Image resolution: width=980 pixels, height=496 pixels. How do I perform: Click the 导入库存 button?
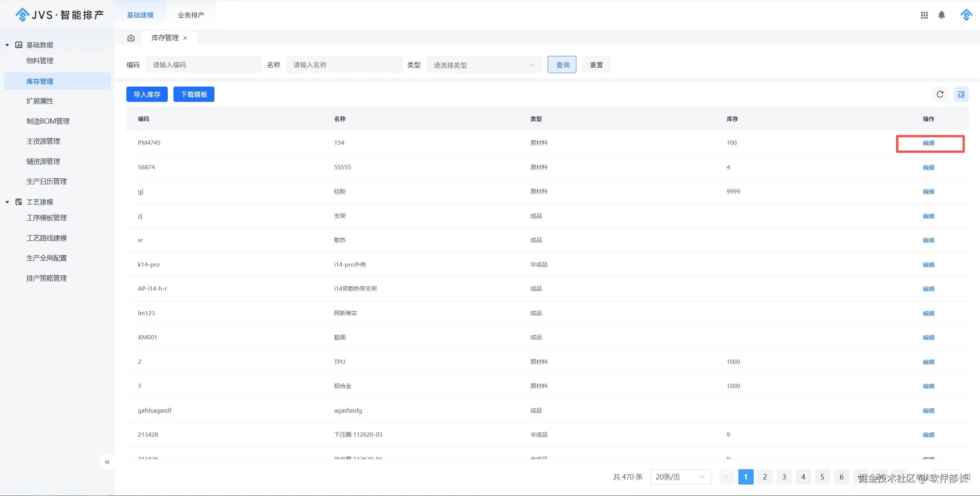point(147,94)
